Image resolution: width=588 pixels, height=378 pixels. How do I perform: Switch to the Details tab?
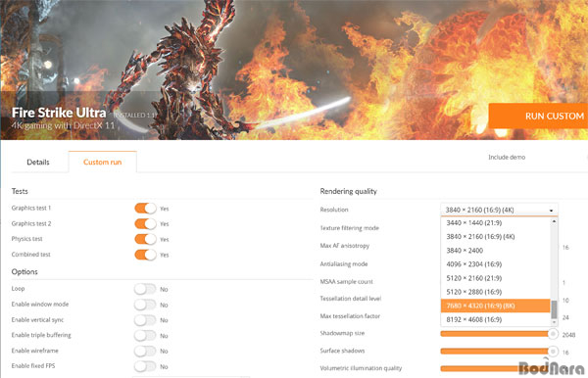(x=38, y=163)
